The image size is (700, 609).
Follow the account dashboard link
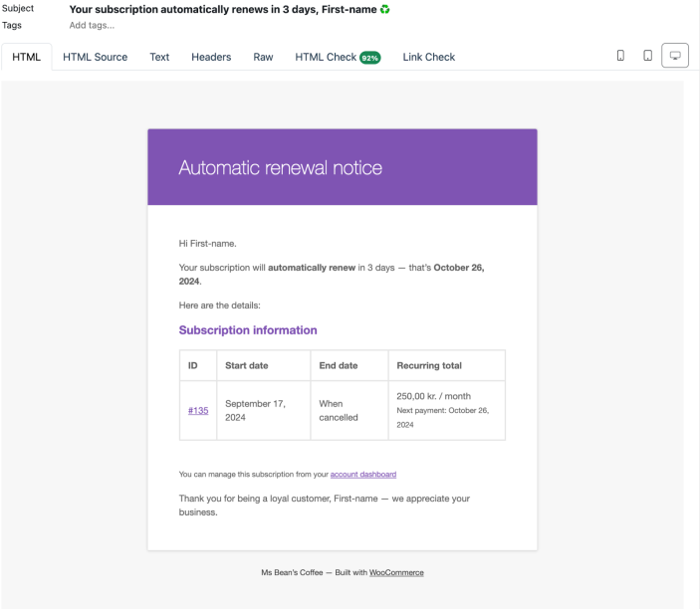click(x=363, y=475)
